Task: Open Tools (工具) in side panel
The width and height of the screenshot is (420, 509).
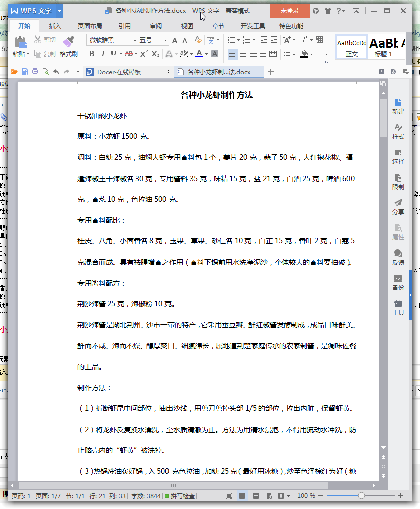Action: click(398, 308)
